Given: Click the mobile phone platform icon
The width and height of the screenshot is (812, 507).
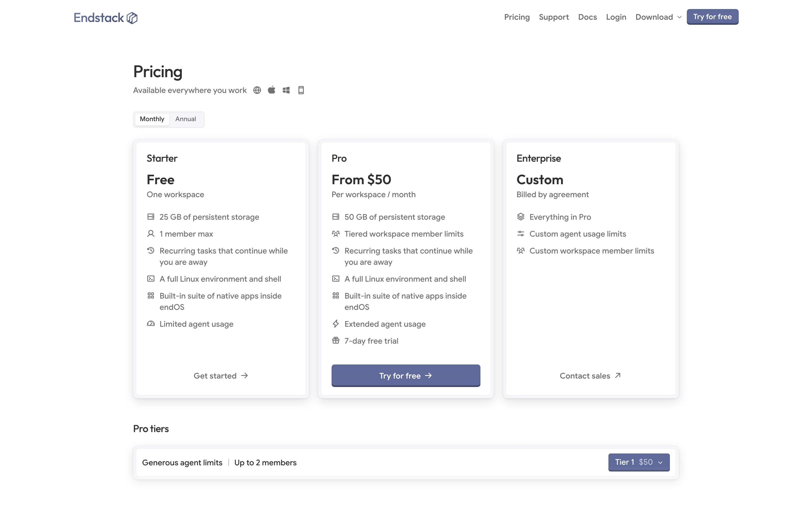Looking at the screenshot, I should tap(301, 90).
